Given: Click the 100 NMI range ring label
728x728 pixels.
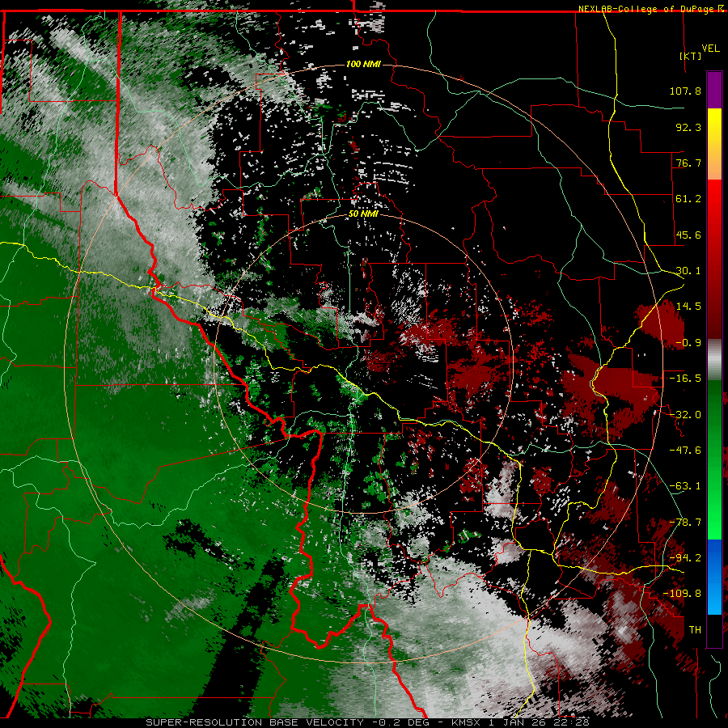Looking at the screenshot, I should tap(363, 64).
